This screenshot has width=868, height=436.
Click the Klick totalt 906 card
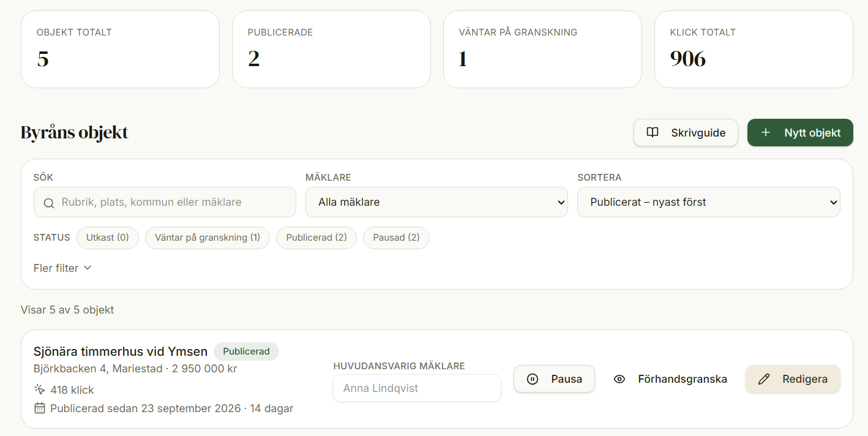point(754,49)
